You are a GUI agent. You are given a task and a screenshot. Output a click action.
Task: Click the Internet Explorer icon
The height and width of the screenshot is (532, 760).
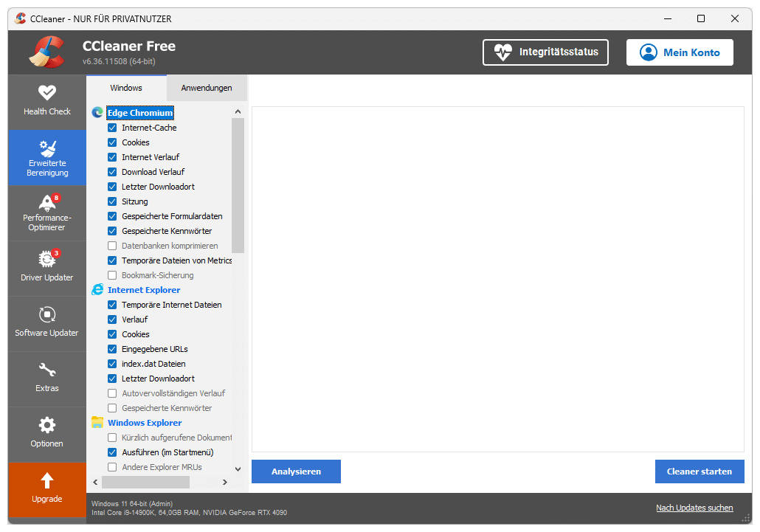click(97, 290)
